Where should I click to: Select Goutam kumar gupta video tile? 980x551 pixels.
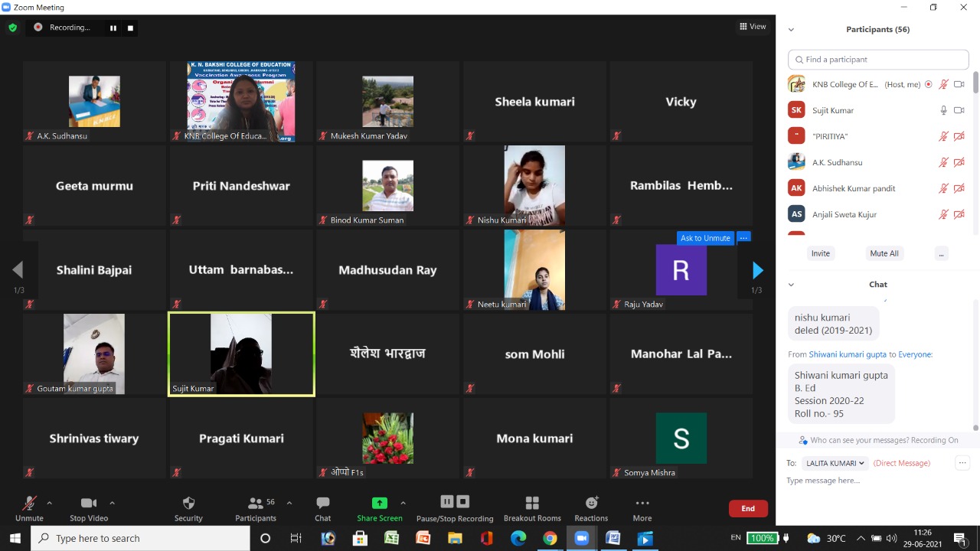click(x=94, y=354)
